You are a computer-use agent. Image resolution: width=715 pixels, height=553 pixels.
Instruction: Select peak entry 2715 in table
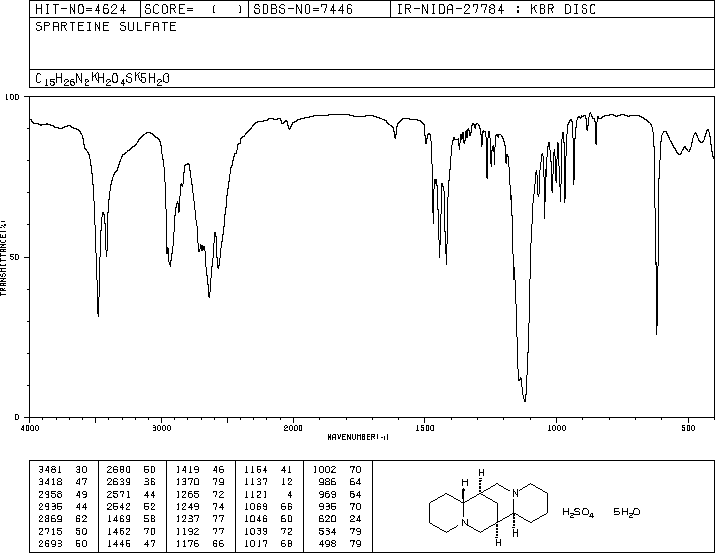pyautogui.click(x=63, y=531)
